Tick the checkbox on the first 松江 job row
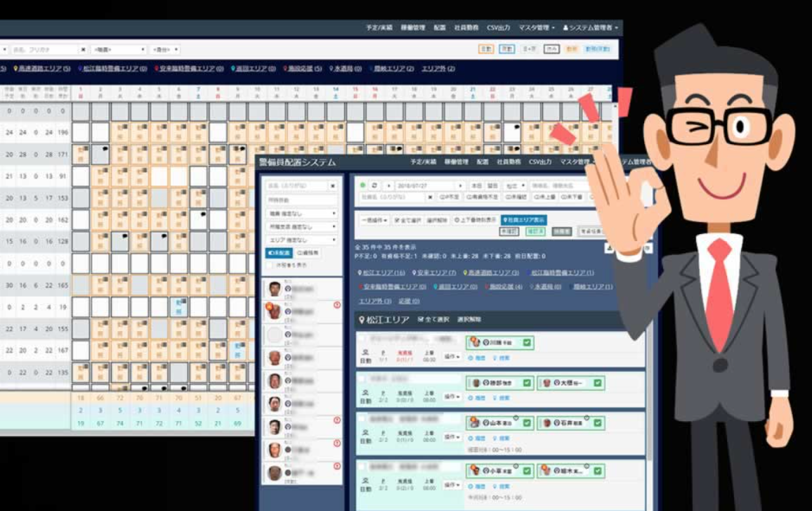The height and width of the screenshot is (511, 812). 361,338
